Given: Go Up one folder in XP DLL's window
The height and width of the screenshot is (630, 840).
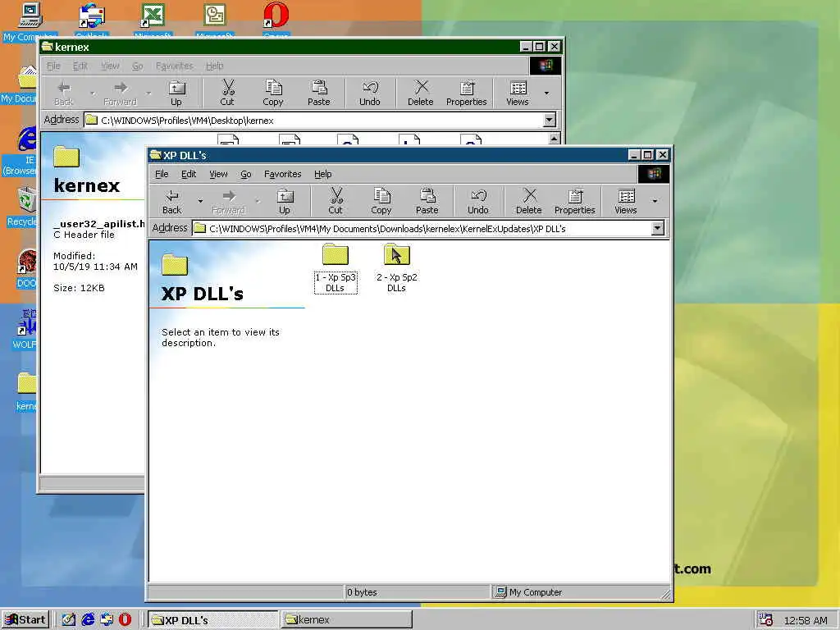Looking at the screenshot, I should point(285,202).
